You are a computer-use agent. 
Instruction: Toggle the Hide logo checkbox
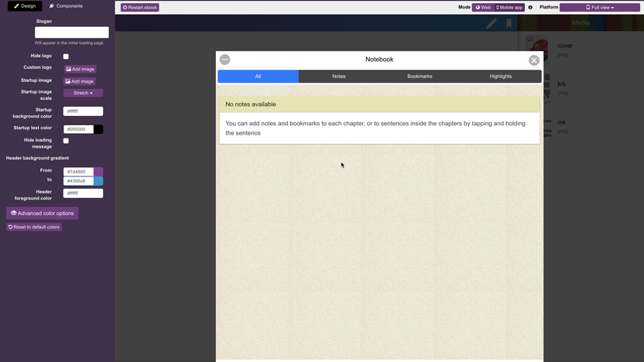66,56
